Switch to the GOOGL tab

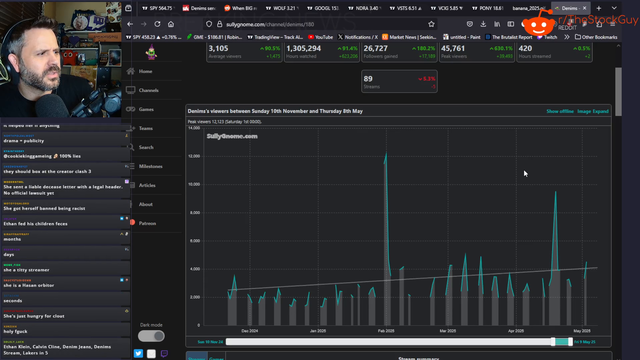point(323,8)
